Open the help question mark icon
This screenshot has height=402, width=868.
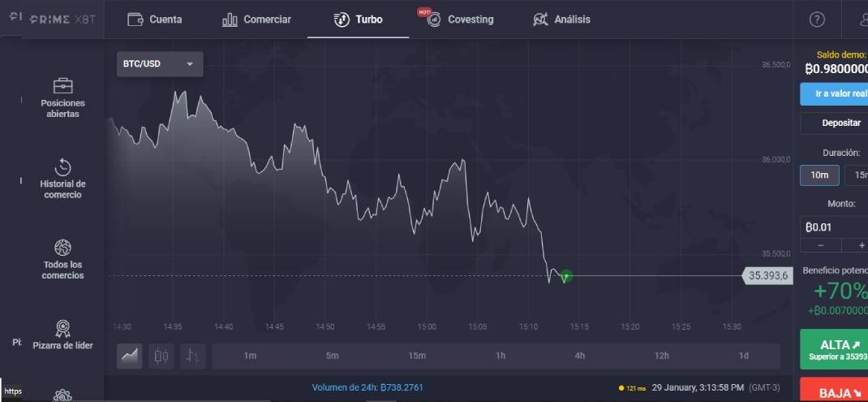817,19
